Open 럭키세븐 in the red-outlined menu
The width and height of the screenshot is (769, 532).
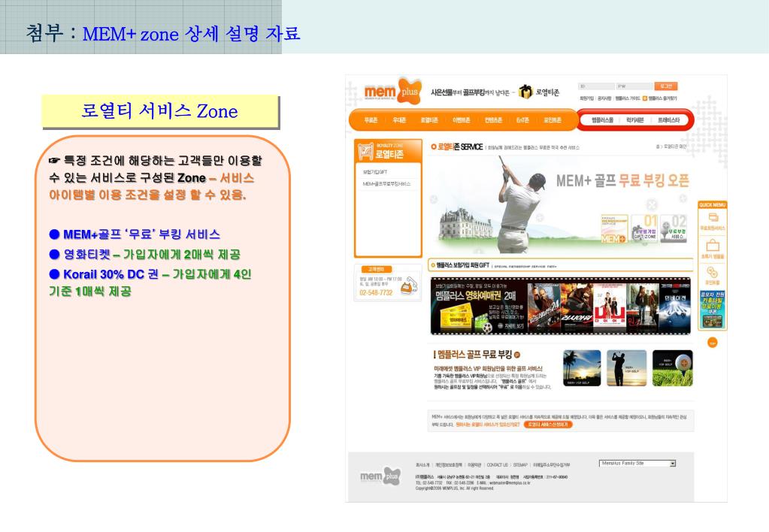[634, 120]
